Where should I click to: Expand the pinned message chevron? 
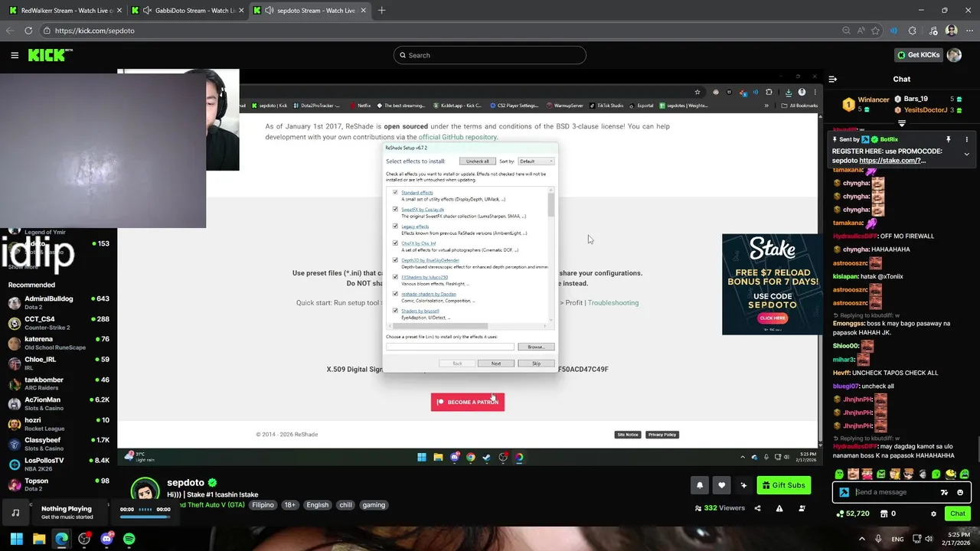[x=966, y=155]
